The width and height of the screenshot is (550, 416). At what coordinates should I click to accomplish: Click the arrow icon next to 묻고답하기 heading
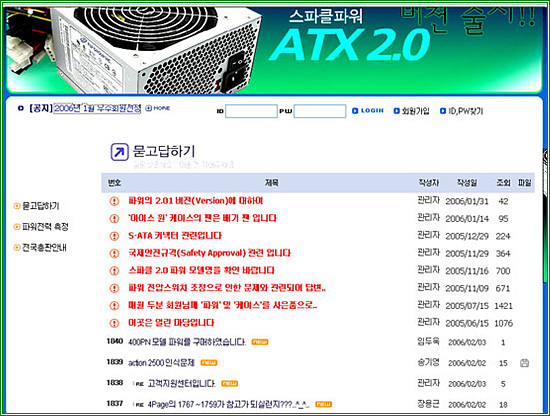tap(119, 152)
